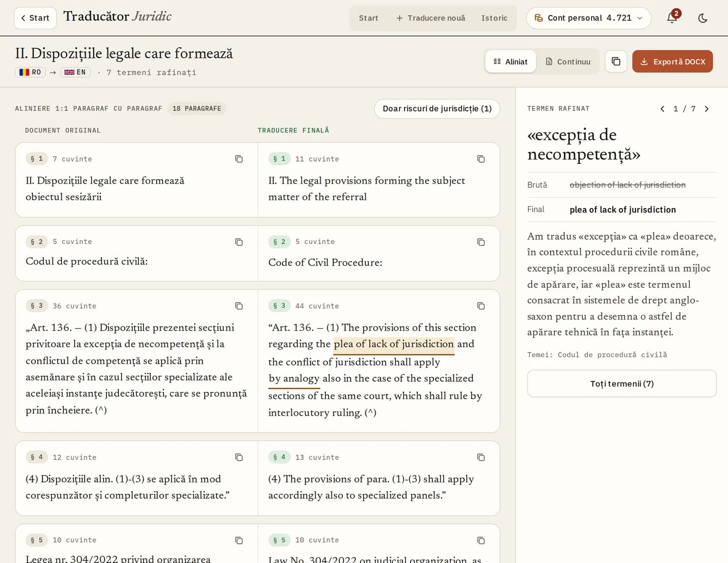Click the Traducător Juridic logo title
Screen dimensions: 728x563
tap(117, 16)
